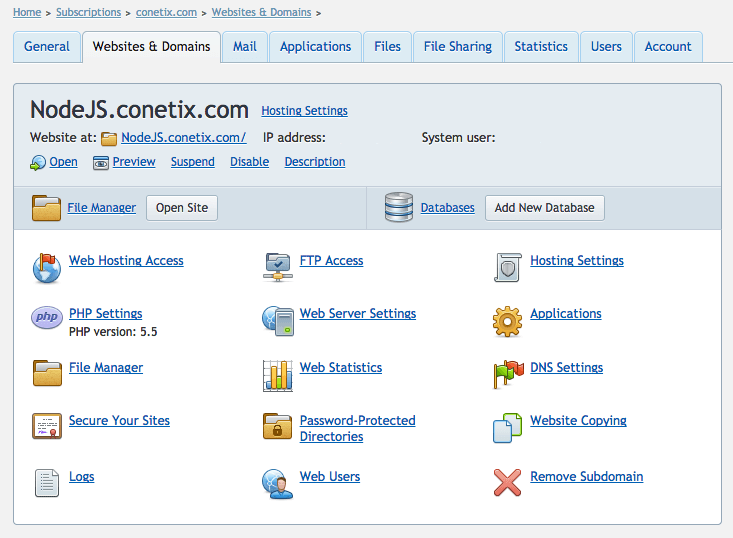The image size is (733, 538).
Task: Open the NodeJS.conetix.com/ website link
Action: click(184, 137)
